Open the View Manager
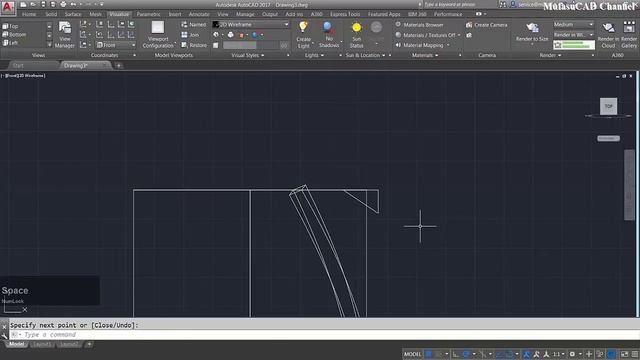640x360 pixels. click(64, 35)
